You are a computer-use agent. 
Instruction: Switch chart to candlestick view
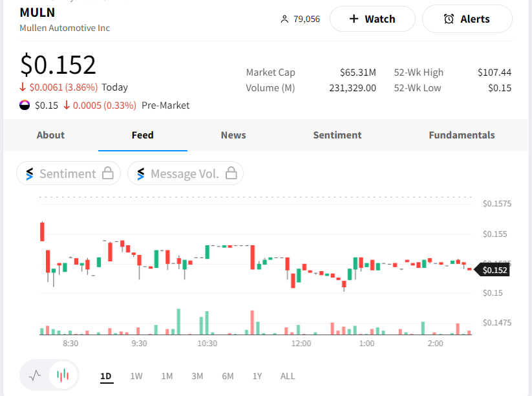click(x=63, y=375)
